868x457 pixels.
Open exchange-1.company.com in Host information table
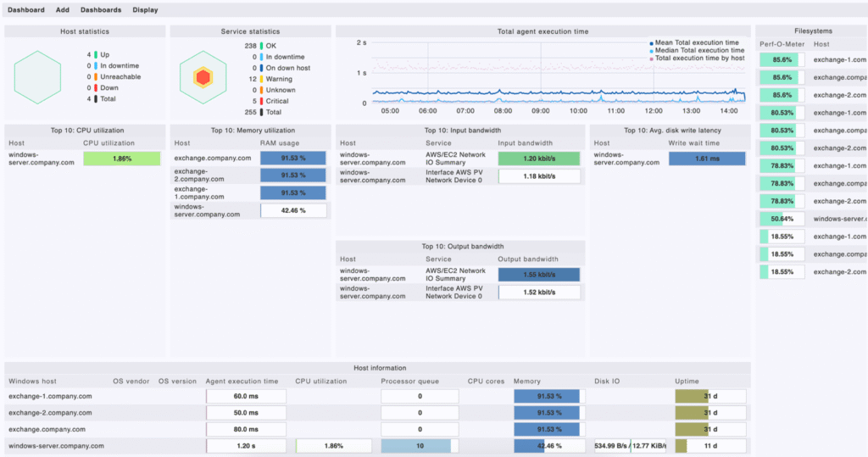click(50, 397)
